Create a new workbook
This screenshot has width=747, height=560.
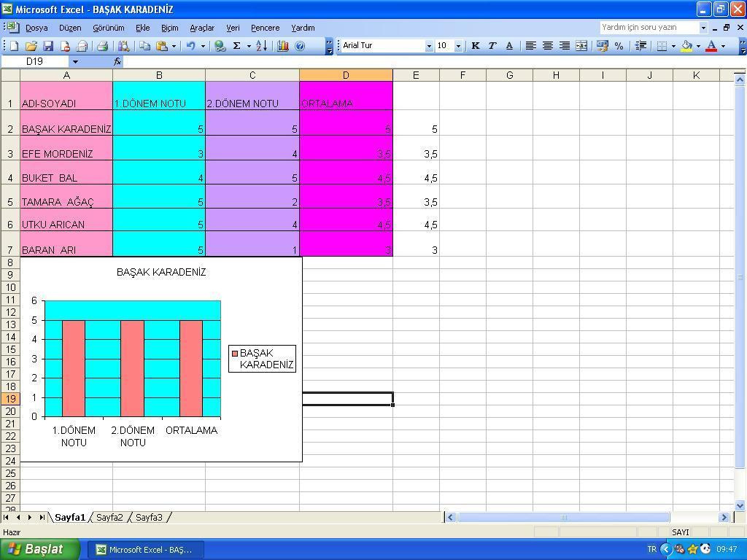(x=15, y=45)
